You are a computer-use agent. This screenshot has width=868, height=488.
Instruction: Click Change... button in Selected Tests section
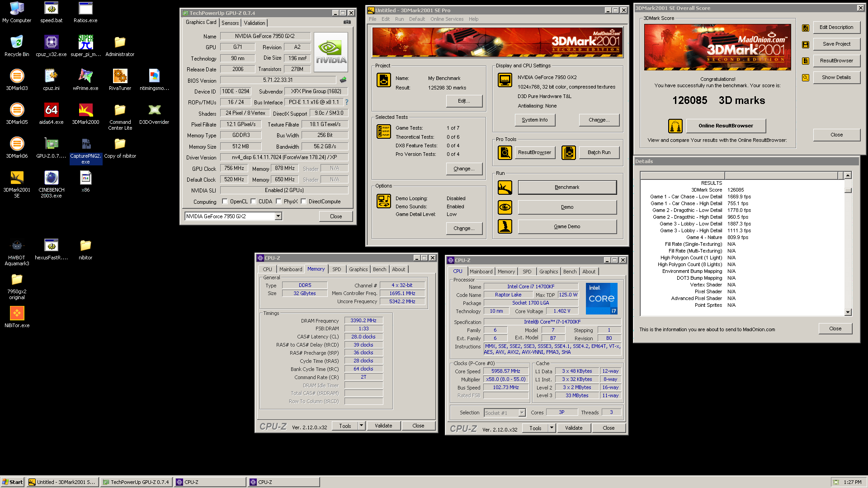(464, 169)
